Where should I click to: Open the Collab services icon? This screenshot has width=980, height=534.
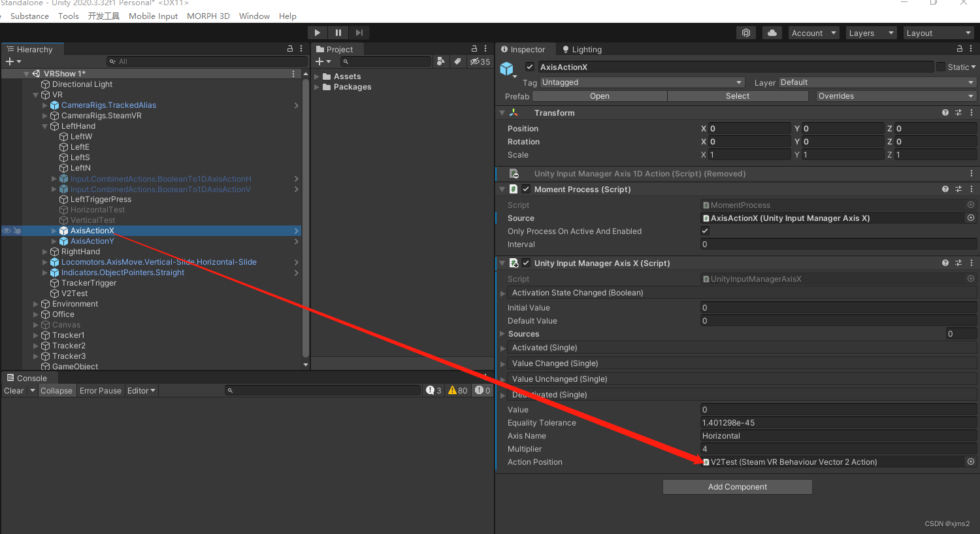point(746,33)
